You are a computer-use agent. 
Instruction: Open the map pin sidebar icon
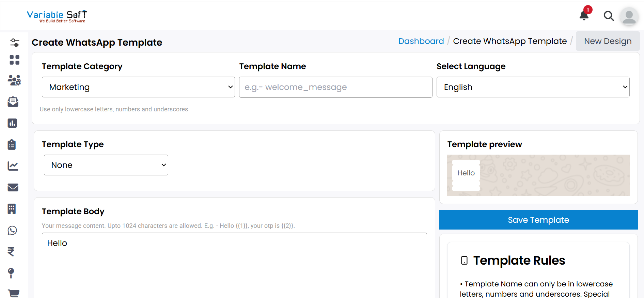pos(11,273)
